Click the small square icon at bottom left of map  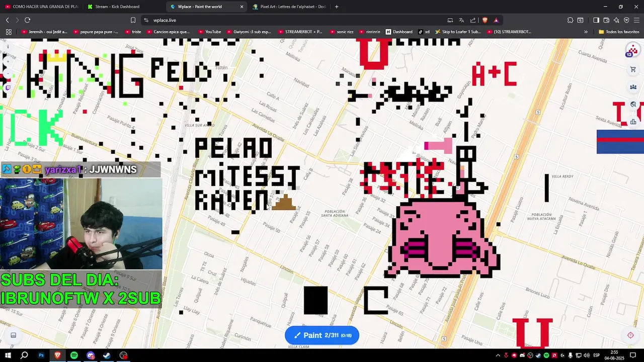[13, 335]
